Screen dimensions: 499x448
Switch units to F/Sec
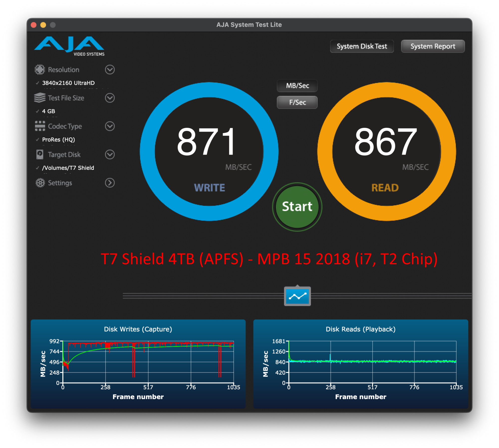point(297,102)
